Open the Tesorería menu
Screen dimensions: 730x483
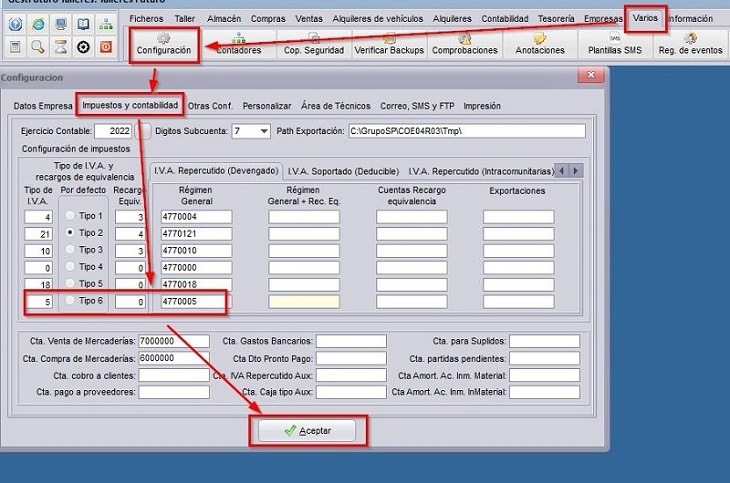pyautogui.click(x=556, y=19)
